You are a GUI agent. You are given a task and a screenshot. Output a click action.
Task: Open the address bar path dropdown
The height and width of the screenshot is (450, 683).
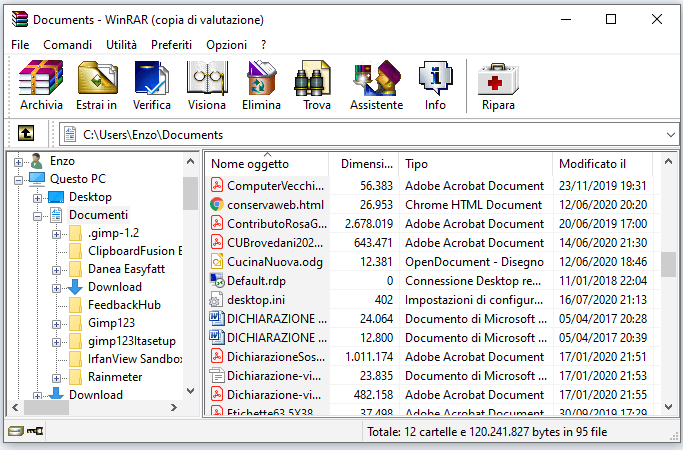[671, 135]
